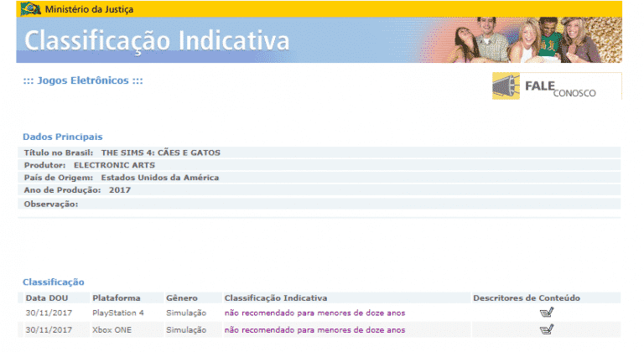The width and height of the screenshot is (644, 352).
Task: Select the PlayStation 4 platform cell
Action: [118, 313]
